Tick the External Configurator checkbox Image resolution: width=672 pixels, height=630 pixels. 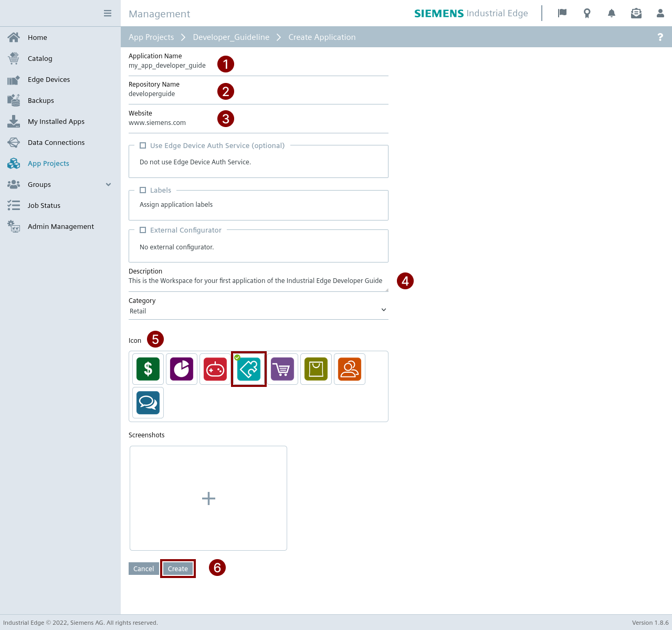pos(143,230)
